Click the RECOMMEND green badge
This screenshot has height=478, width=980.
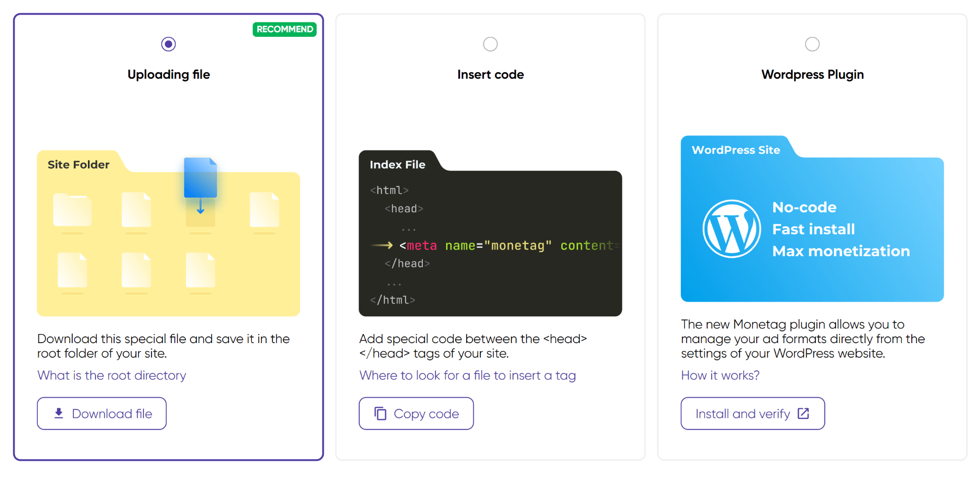(x=284, y=29)
